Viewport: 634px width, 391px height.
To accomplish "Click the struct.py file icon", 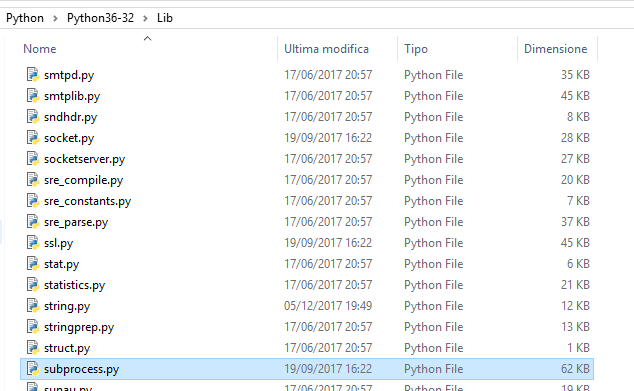I will pyautogui.click(x=33, y=348).
